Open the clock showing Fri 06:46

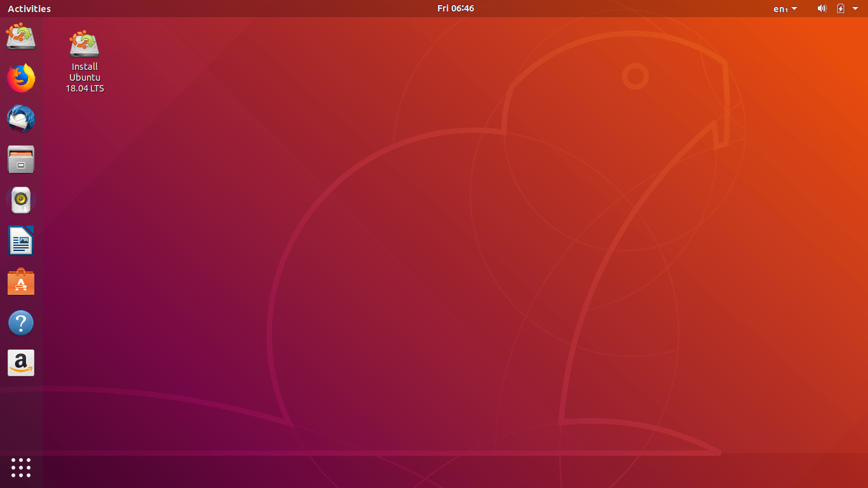[x=456, y=8]
